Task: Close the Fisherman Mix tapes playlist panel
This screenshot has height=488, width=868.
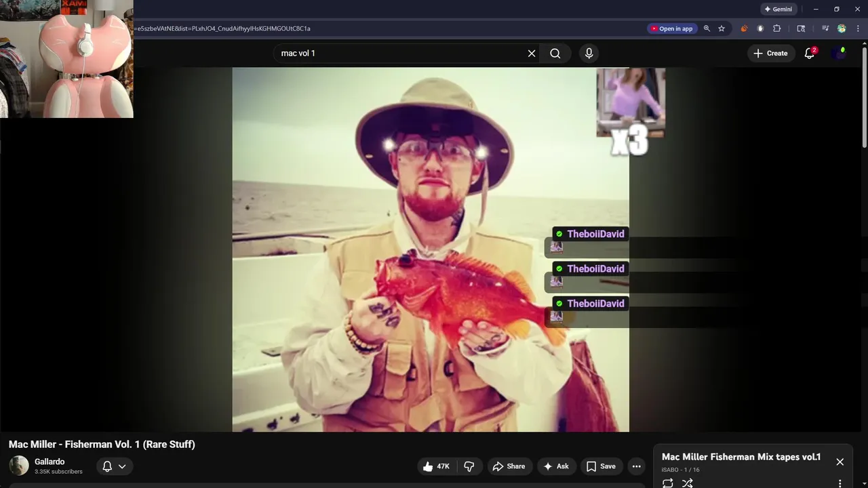Action: tap(840, 462)
